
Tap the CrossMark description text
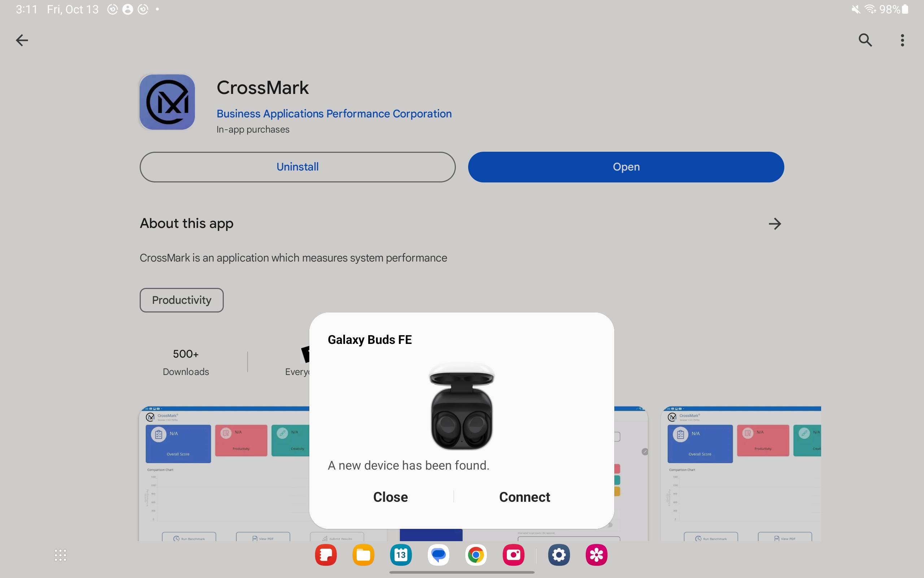[293, 258]
